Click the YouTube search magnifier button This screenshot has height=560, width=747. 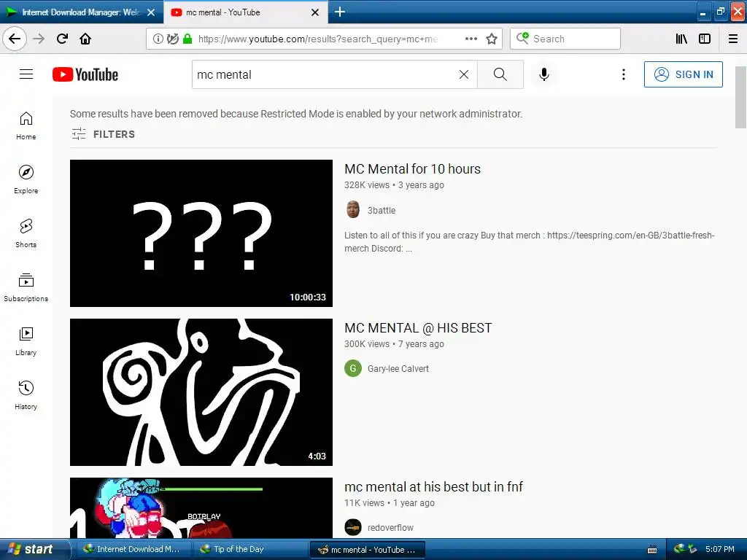pos(500,74)
